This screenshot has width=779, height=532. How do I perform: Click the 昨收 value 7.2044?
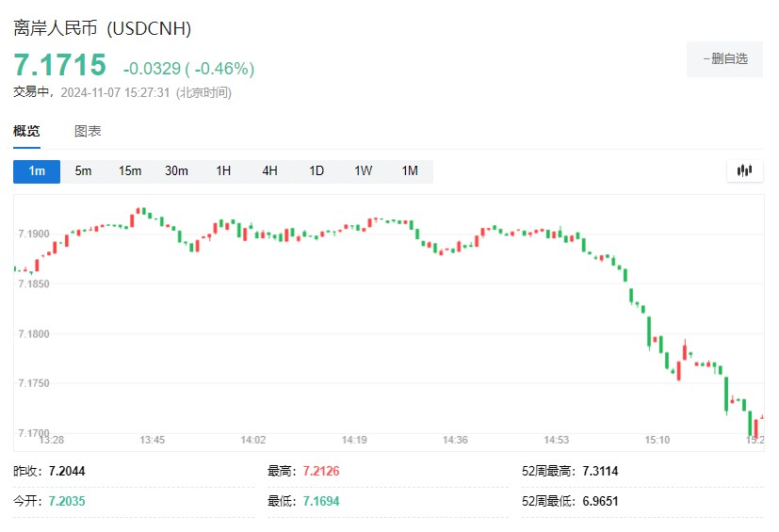pos(67,471)
